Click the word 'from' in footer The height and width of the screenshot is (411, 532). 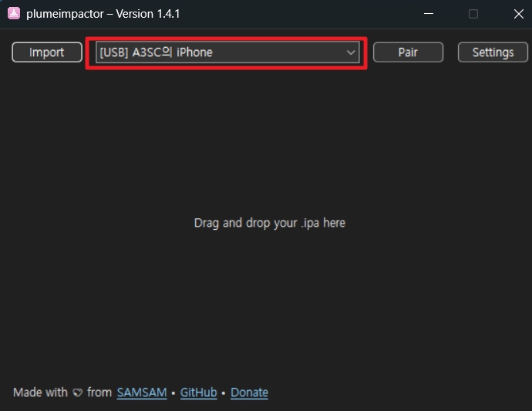pyautogui.click(x=99, y=392)
